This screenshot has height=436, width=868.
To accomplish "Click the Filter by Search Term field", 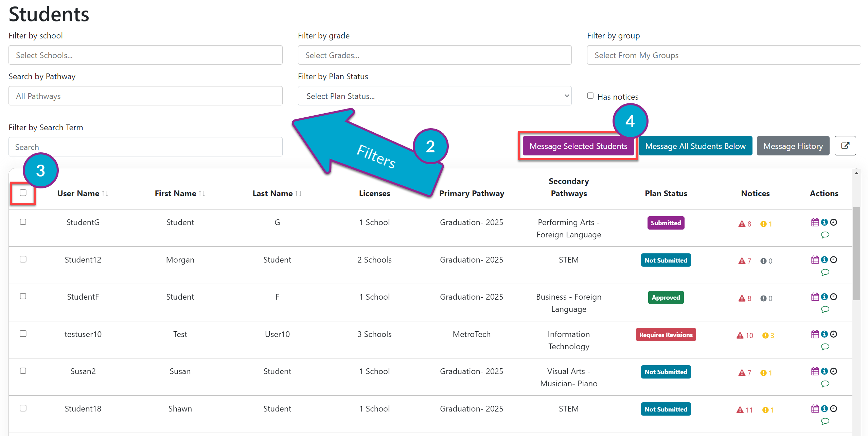I will pyautogui.click(x=145, y=147).
